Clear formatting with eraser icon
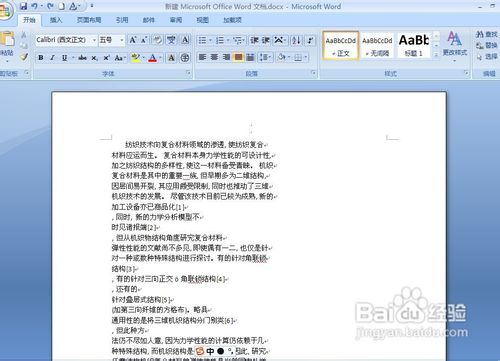This screenshot has height=361, width=500. coord(157,40)
